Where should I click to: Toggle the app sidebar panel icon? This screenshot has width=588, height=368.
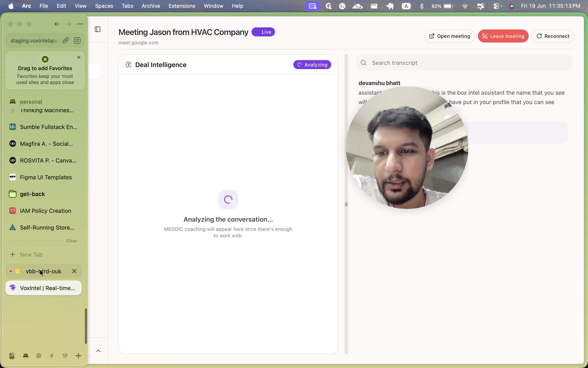pos(97,29)
